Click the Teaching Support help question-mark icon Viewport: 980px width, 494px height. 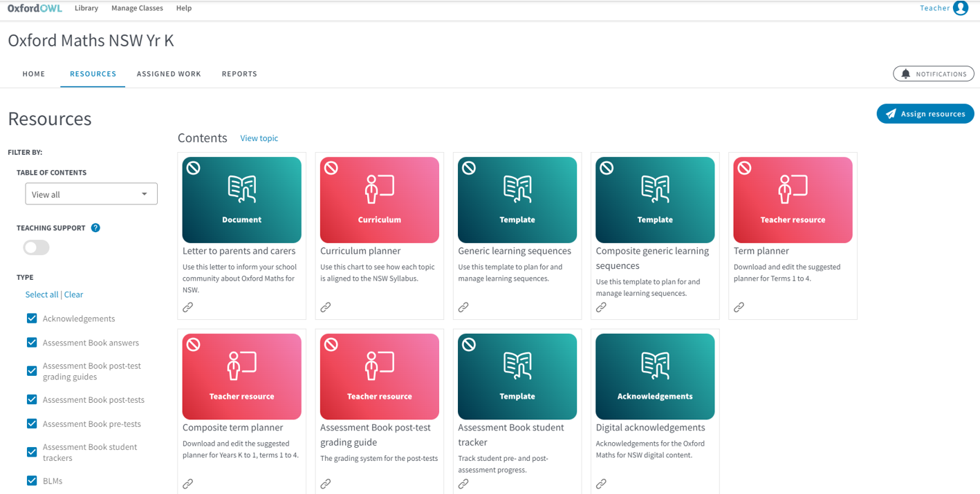click(x=95, y=228)
